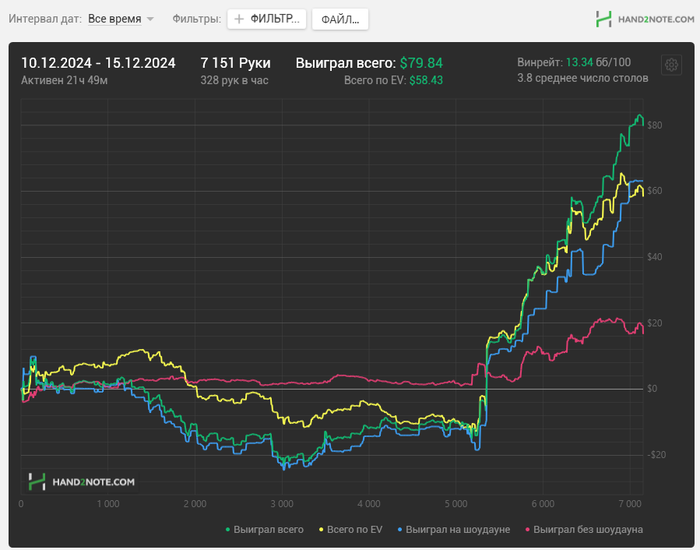Image resolution: width=700 pixels, height=550 pixels.
Task: Click the '5 000' x-axis label
Action: [456, 504]
